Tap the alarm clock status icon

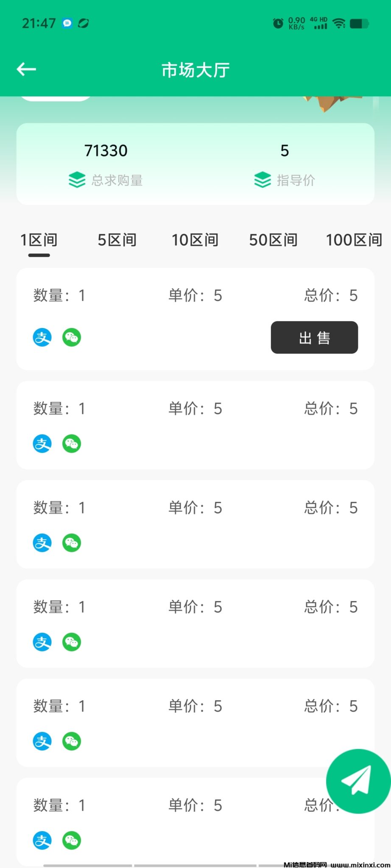tap(278, 23)
